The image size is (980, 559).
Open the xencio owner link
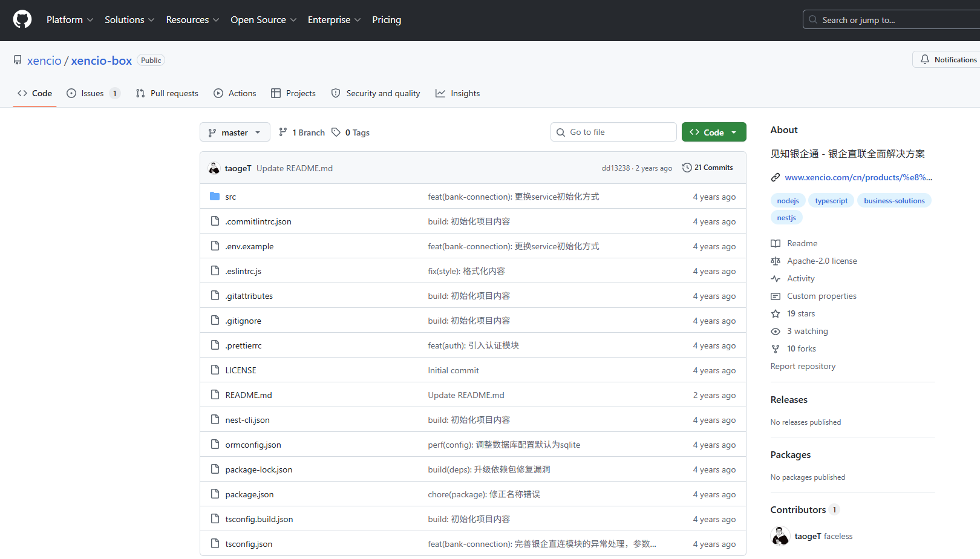click(x=44, y=60)
